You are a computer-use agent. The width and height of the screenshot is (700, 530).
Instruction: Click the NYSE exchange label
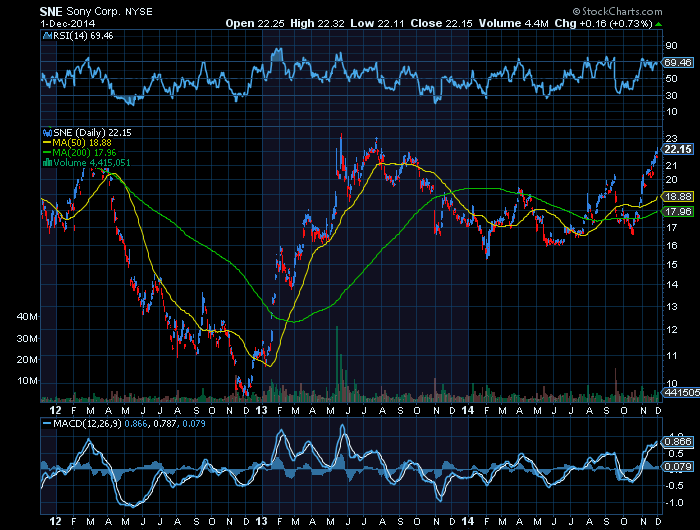139,12
